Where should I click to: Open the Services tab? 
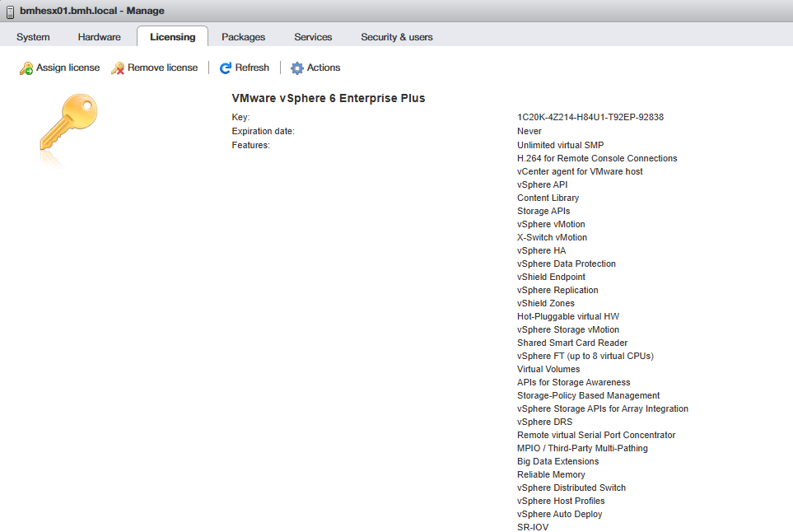point(313,37)
